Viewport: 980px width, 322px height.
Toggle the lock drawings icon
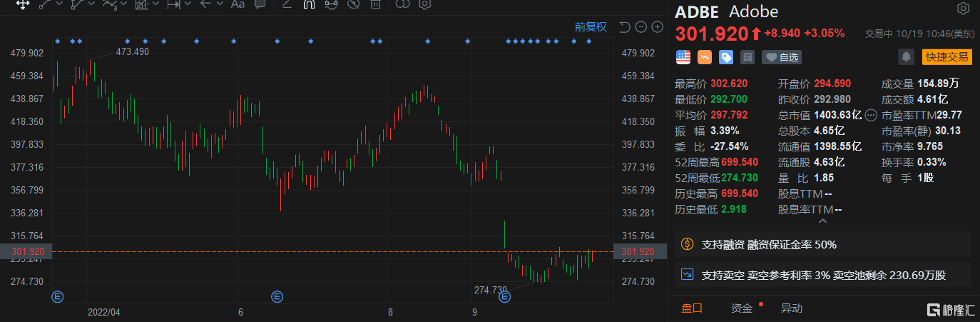(x=330, y=4)
